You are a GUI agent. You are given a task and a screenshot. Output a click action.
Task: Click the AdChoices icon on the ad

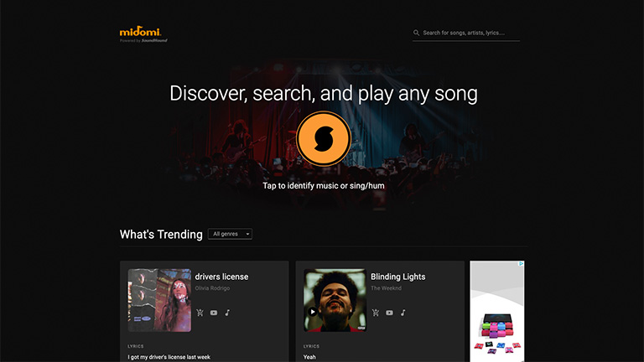click(x=521, y=265)
